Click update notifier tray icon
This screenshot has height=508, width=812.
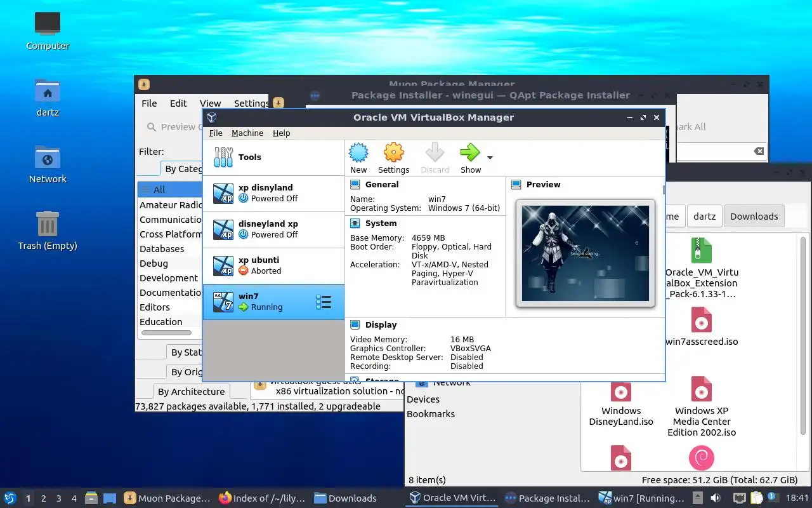click(x=773, y=498)
